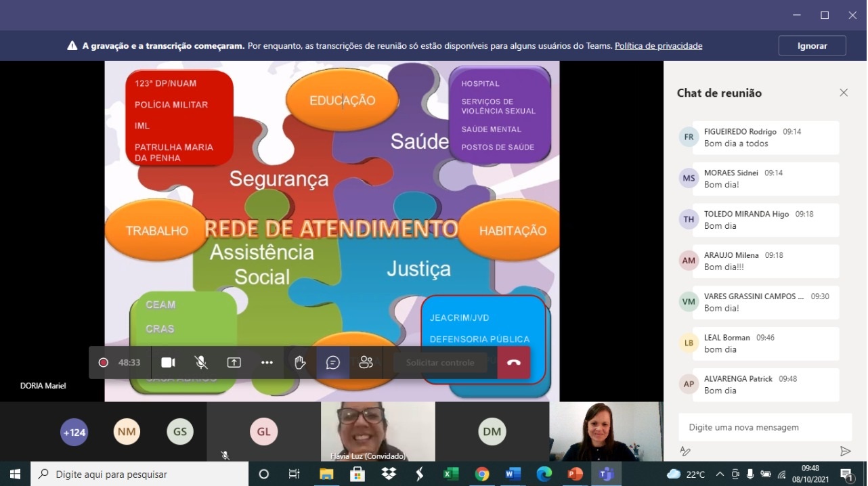Open Task View on the taskbar
868x486 pixels.
(x=294, y=474)
